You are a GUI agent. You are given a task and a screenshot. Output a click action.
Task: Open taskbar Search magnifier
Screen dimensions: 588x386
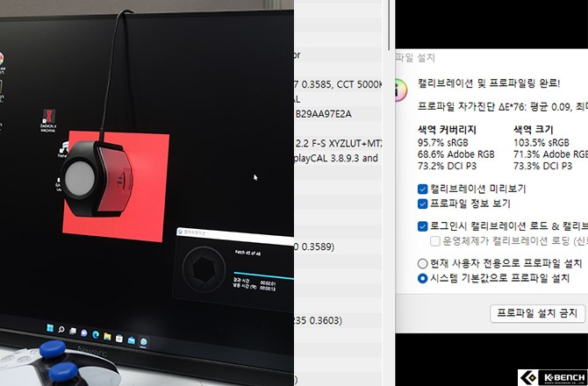[x=61, y=330]
